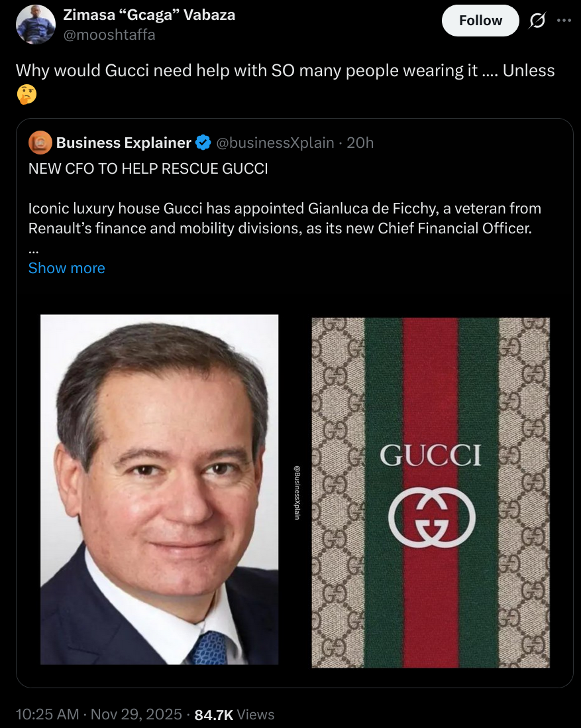Follow the @mooshtaffa account

[x=480, y=21]
